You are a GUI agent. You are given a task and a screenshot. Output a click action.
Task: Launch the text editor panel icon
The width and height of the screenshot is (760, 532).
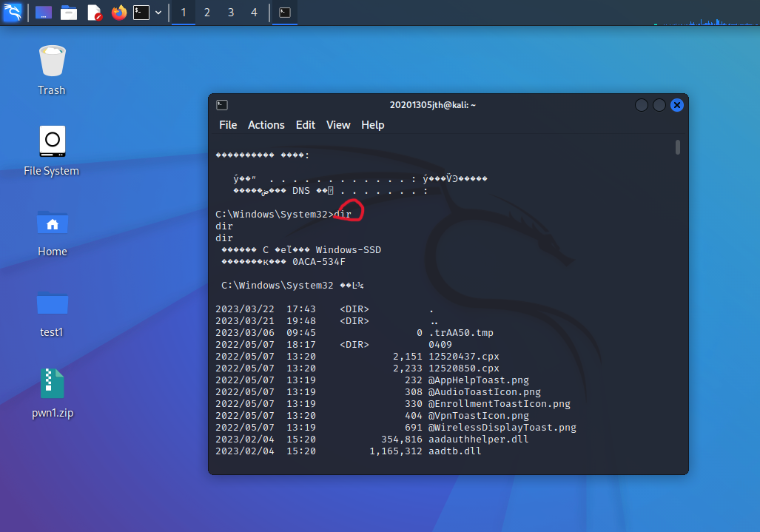(x=94, y=13)
